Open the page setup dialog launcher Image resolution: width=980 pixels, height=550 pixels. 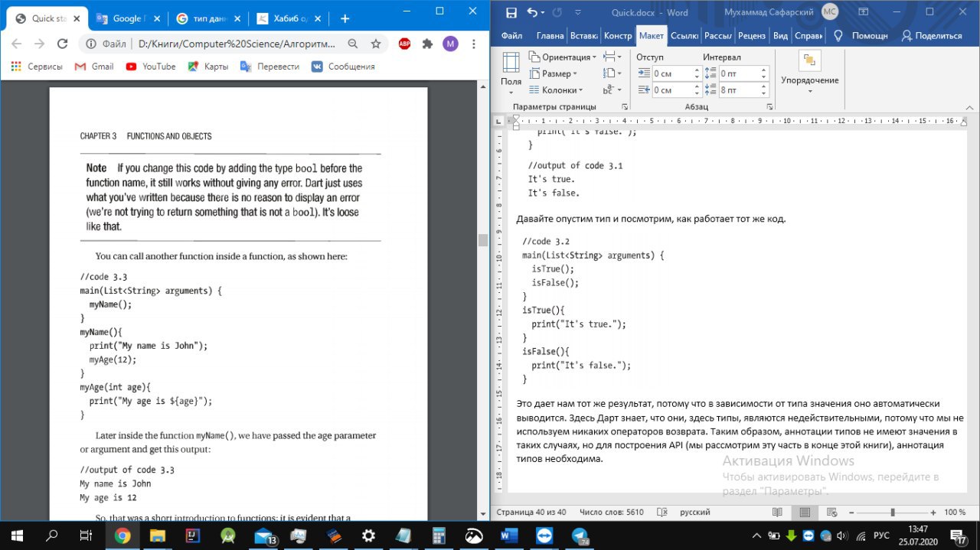[x=626, y=107]
